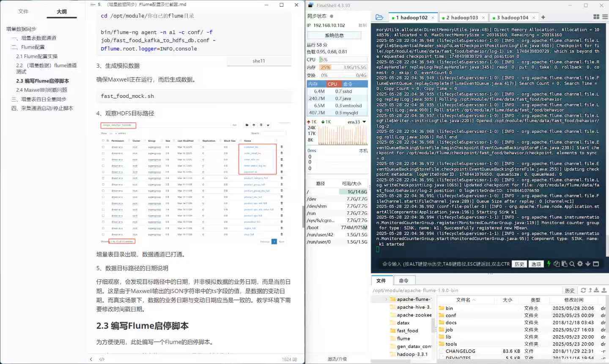Image resolution: width=609 pixels, height=364 pixels.
Task: Switch to 大纲 tab in Typora sidebar
Action: point(62,11)
